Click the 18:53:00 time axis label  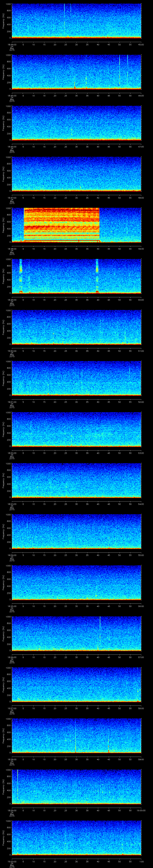(x=12, y=504)
